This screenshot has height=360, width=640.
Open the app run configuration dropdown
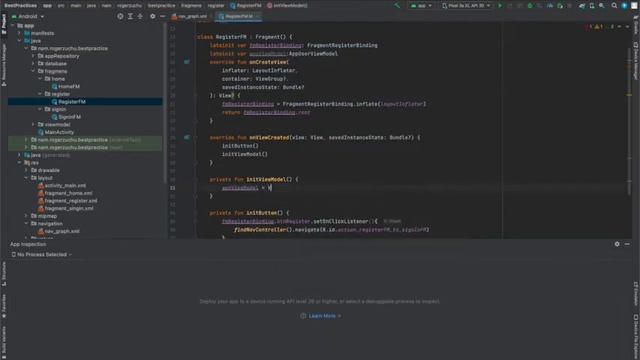pyautogui.click(x=421, y=6)
